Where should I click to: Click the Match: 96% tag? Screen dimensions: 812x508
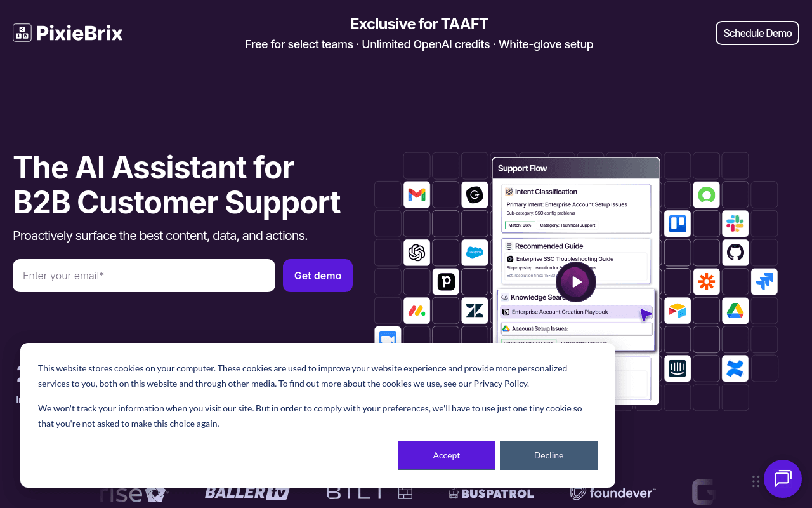click(518, 225)
